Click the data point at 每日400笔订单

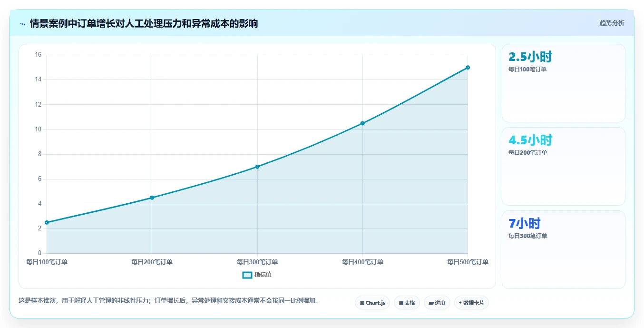coord(362,123)
